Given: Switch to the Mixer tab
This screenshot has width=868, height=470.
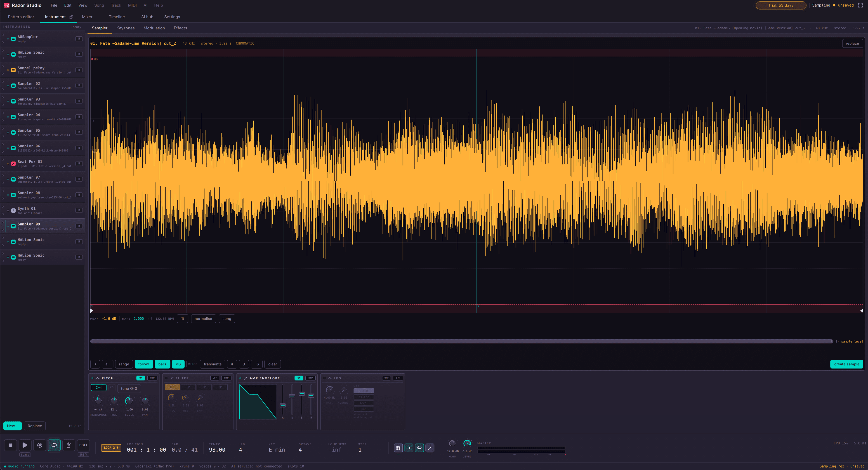Looking at the screenshot, I should (87, 17).
